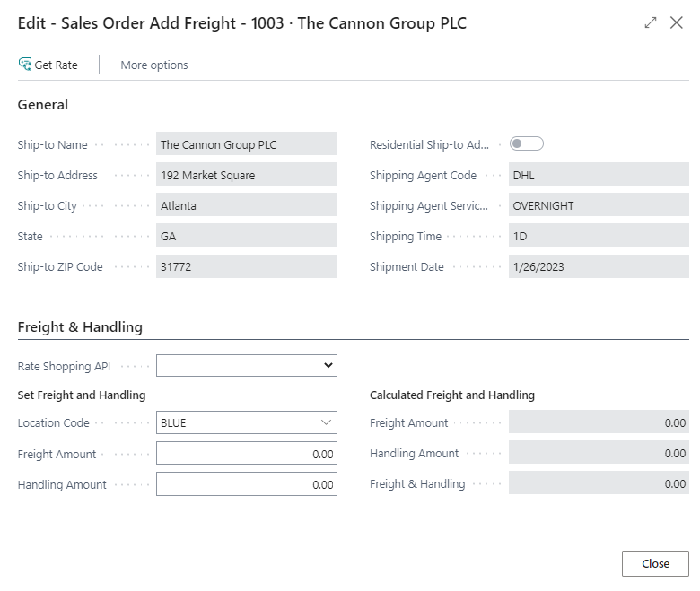Select the Ship-to Address field

[246, 175]
